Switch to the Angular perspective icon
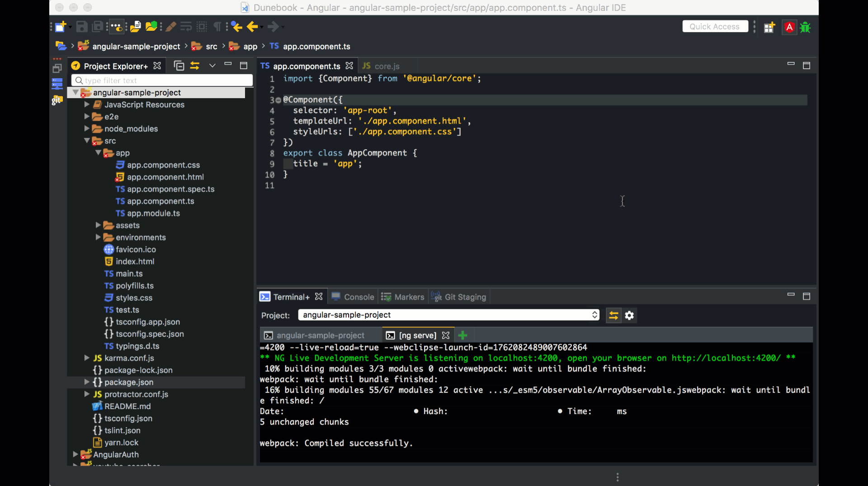The height and width of the screenshot is (486, 868). click(789, 28)
